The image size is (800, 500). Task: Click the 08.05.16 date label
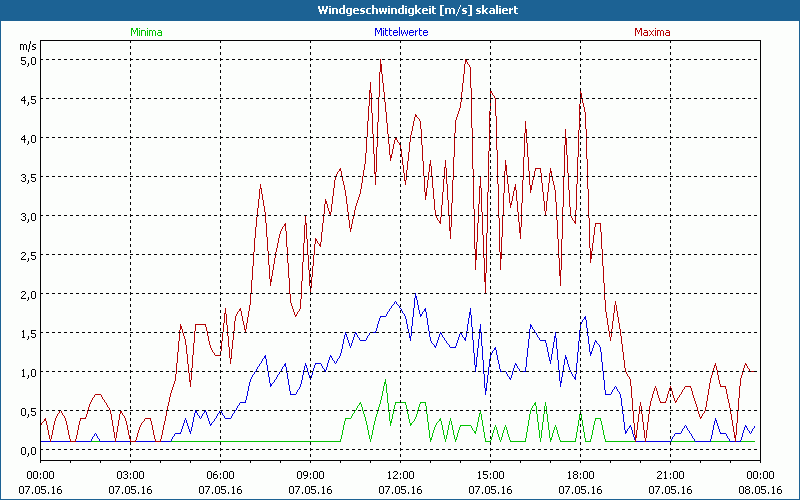[x=759, y=490]
